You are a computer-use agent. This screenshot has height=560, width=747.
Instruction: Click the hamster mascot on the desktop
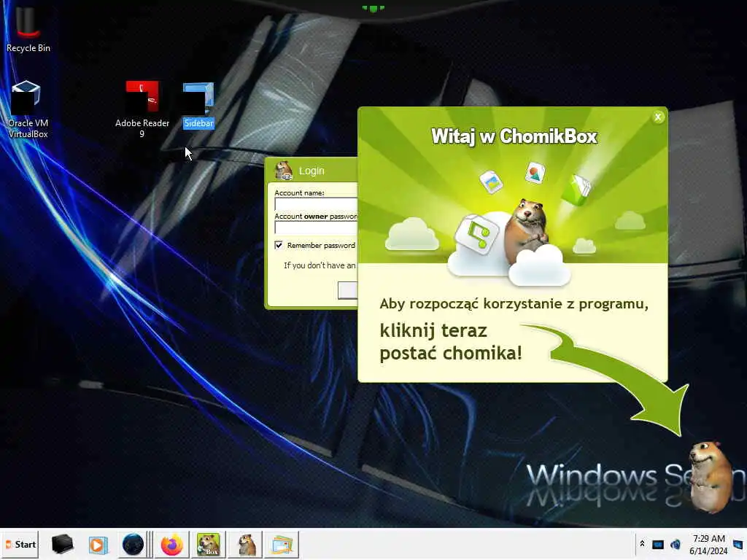[x=712, y=477]
